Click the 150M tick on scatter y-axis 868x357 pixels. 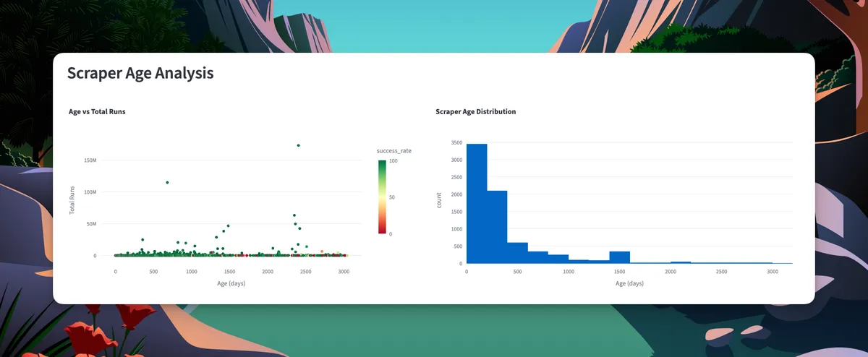coord(90,160)
